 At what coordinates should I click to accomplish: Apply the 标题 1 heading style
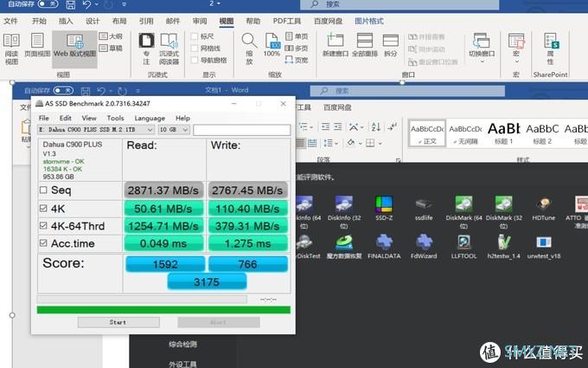[x=503, y=133]
